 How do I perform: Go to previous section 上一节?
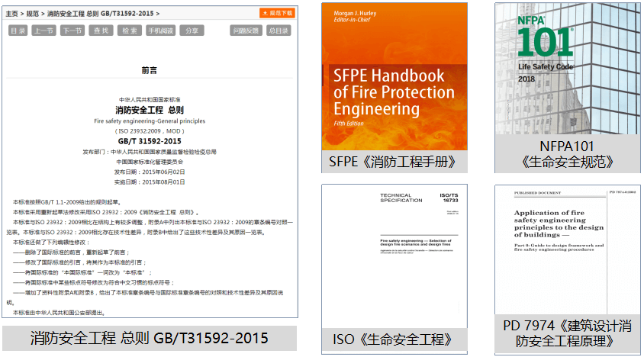(43, 31)
